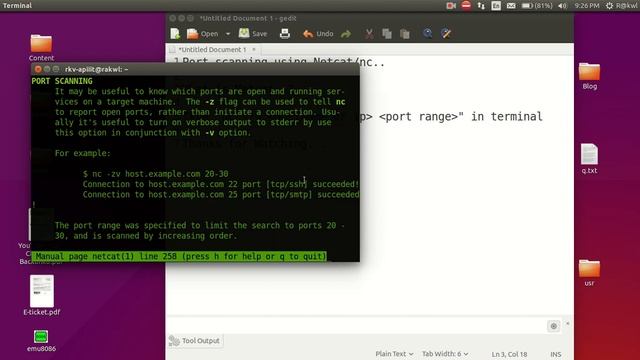Open the E-ticket.pdf file on desktop
This screenshot has height=360, width=640.
(x=42, y=296)
